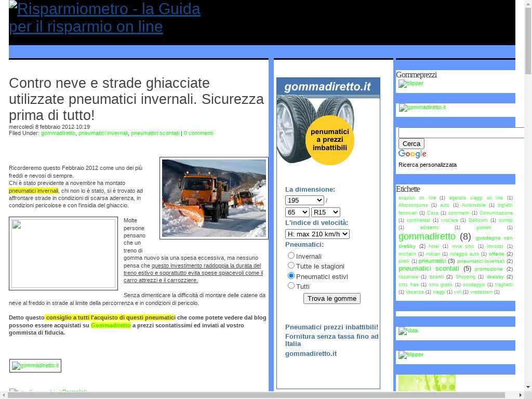The image size is (532, 399).
Task: Open the tire width dropdown showing 195
Action: [x=304, y=200]
